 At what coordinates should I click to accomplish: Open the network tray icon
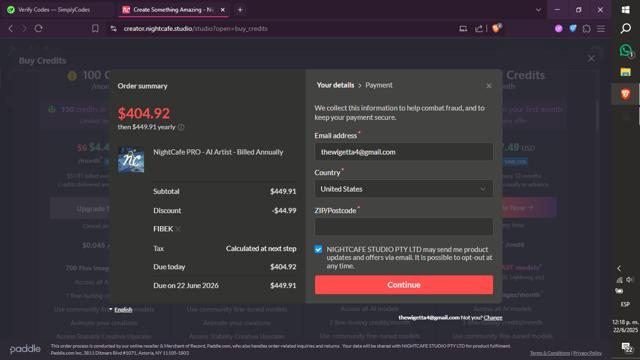pyautogui.click(x=620, y=280)
